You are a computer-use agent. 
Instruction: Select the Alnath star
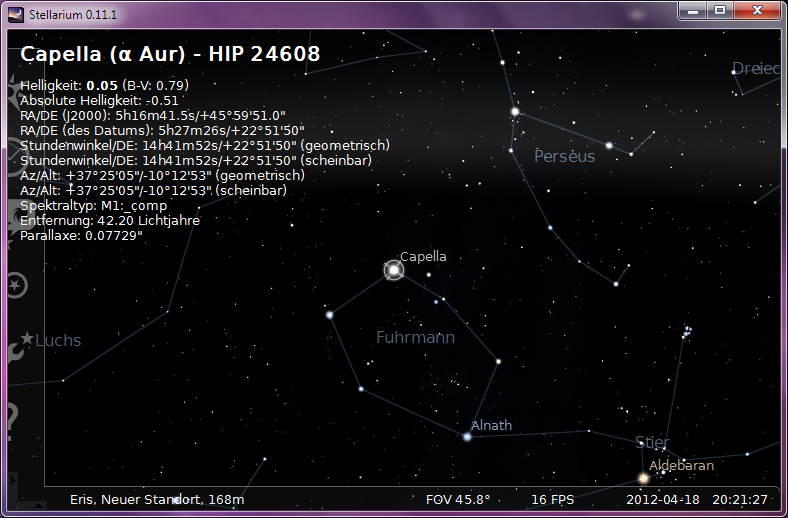coord(467,436)
